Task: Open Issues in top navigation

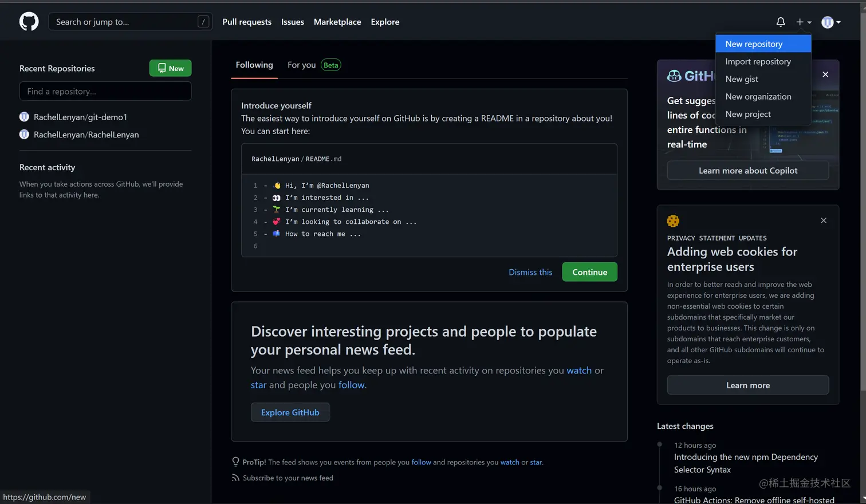Action: [x=293, y=22]
